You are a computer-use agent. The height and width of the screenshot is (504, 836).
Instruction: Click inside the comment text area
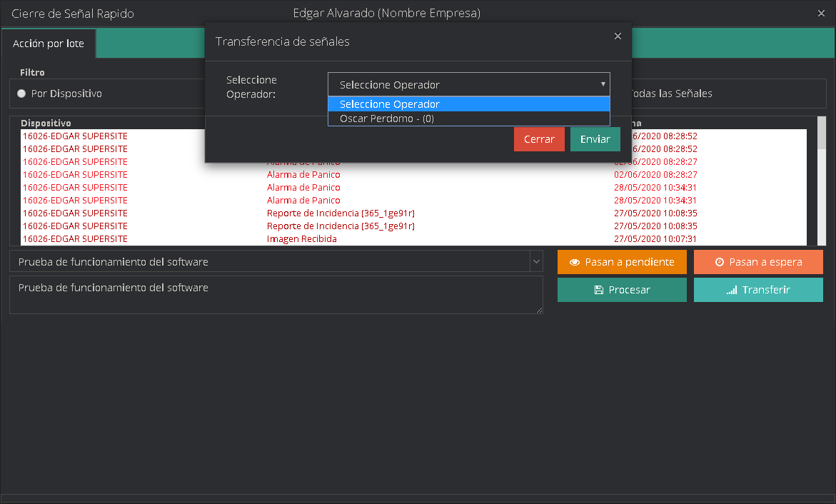[x=276, y=294]
